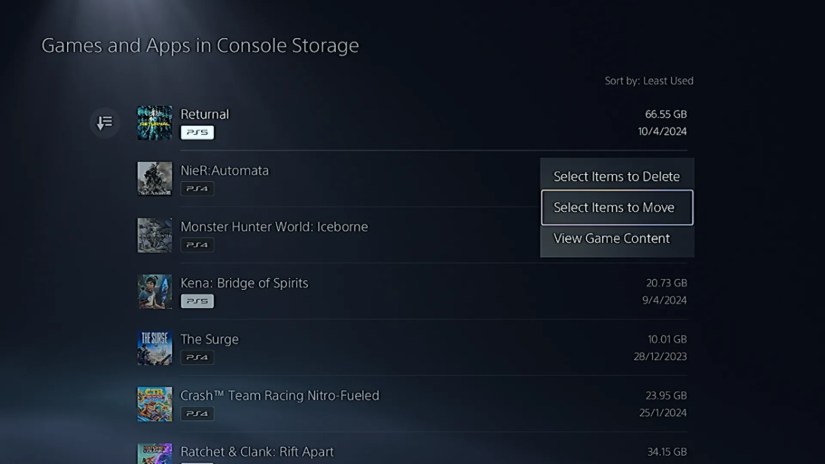Viewport: 825px width, 464px height.
Task: Click PS4 badge under The Surge
Action: coord(197,357)
